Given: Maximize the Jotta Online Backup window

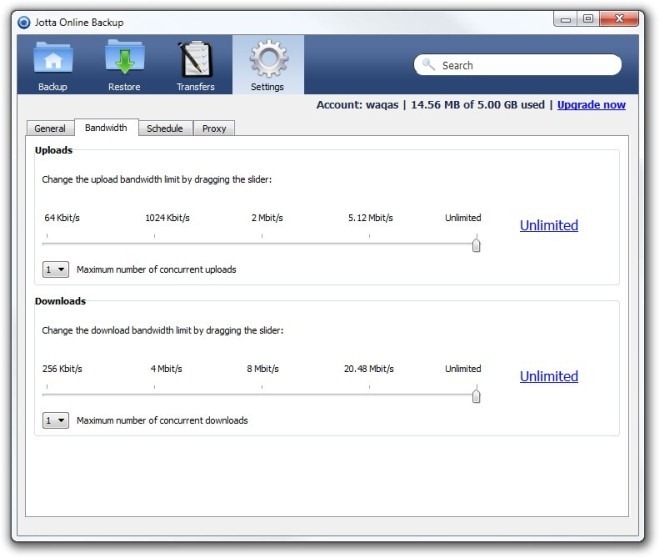Looking at the screenshot, I should coord(588,19).
